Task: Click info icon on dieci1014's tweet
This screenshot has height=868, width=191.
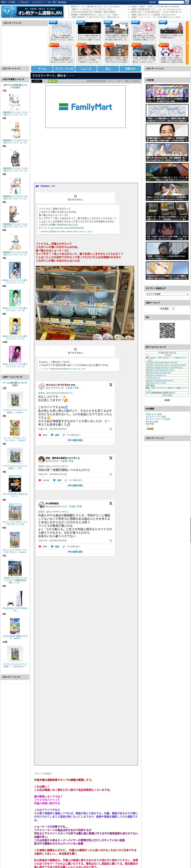Action: [x=111, y=475]
